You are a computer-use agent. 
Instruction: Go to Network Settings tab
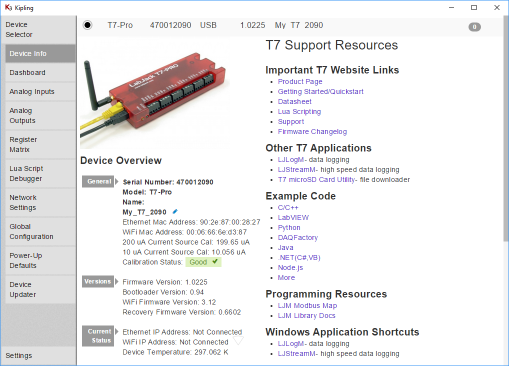click(x=40, y=202)
